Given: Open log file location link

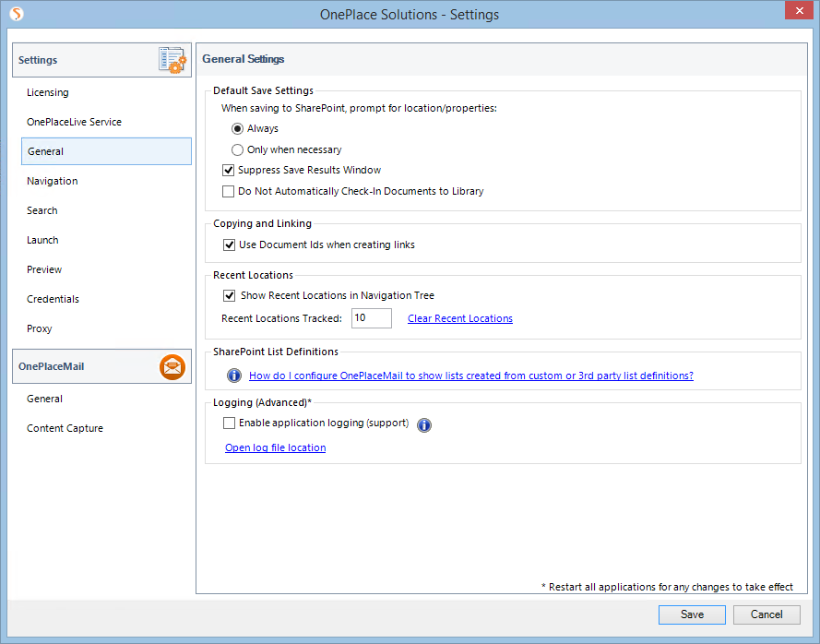Looking at the screenshot, I should click(276, 447).
